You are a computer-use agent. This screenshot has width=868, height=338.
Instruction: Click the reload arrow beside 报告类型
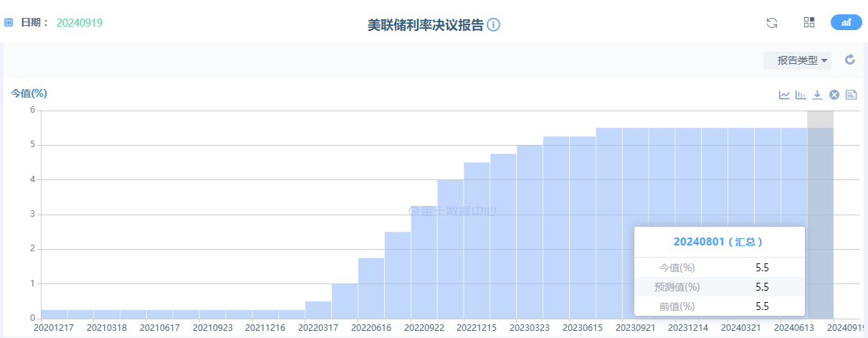(x=850, y=60)
